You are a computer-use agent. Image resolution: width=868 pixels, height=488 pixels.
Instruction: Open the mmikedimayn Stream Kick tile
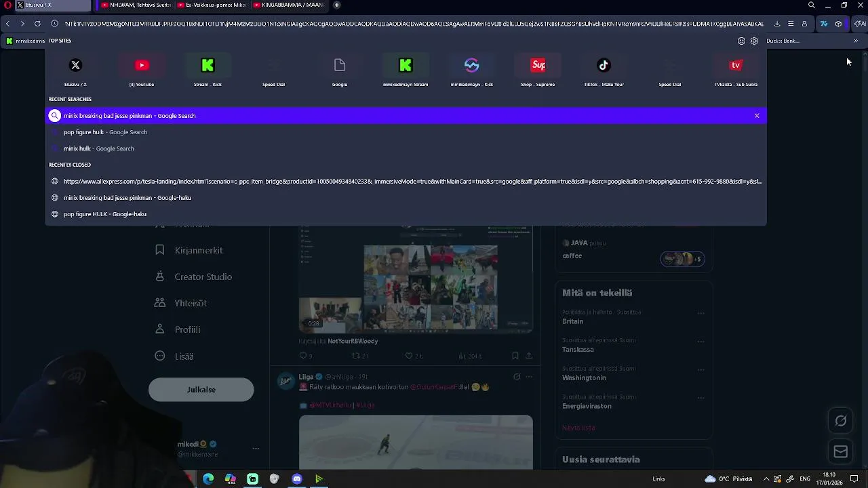pos(406,71)
